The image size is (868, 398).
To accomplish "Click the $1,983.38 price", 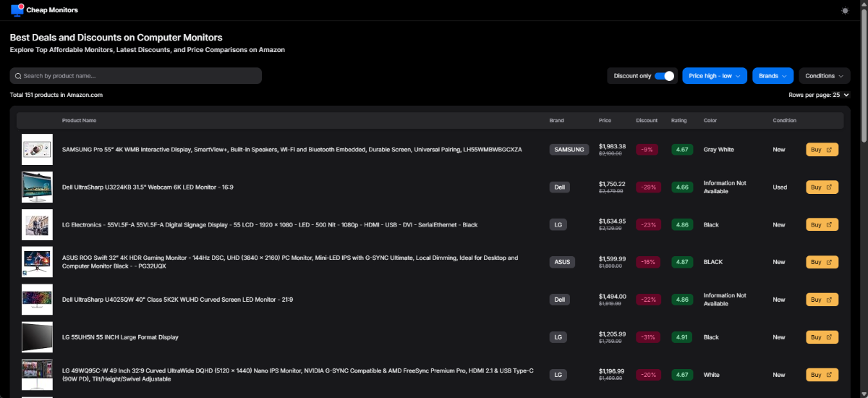I will coord(613,146).
